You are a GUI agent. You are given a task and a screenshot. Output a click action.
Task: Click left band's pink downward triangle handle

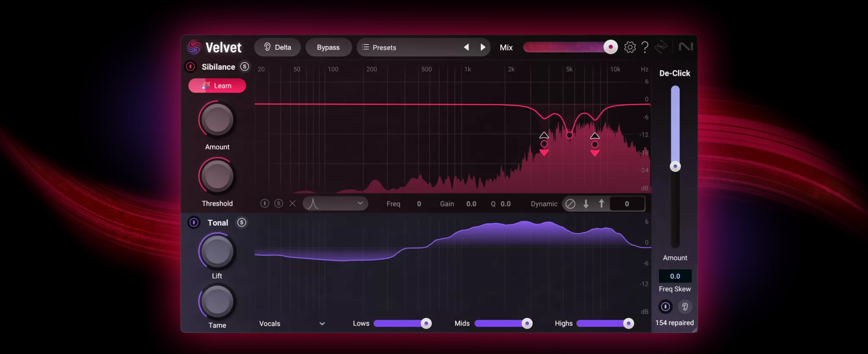point(544,152)
